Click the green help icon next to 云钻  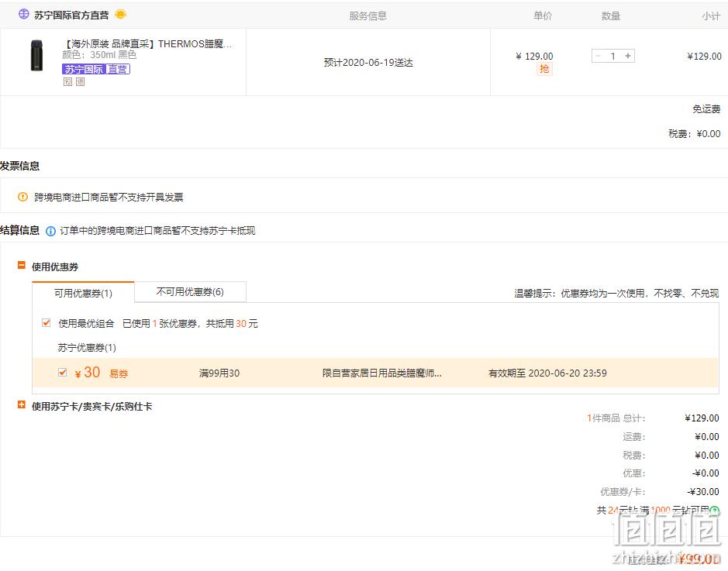[x=715, y=511]
